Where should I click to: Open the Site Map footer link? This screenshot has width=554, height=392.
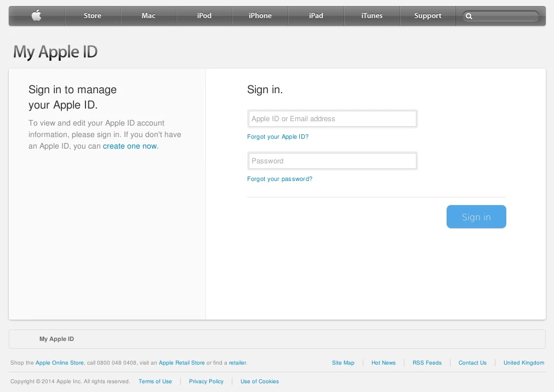click(x=343, y=362)
